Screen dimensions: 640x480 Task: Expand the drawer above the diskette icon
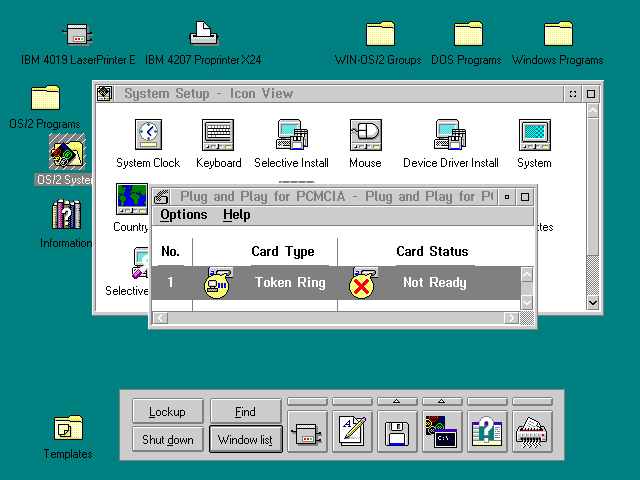[x=397, y=401]
